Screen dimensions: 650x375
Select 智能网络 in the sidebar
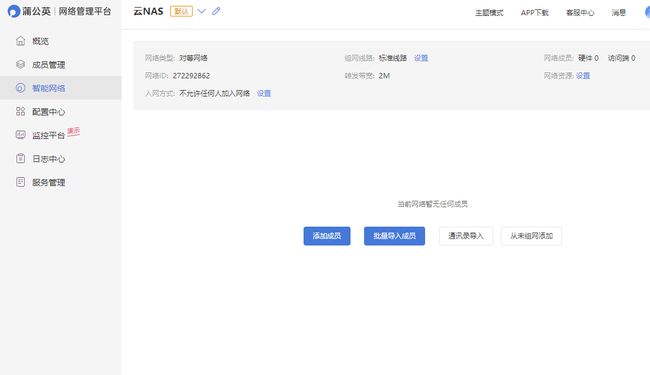(61, 88)
